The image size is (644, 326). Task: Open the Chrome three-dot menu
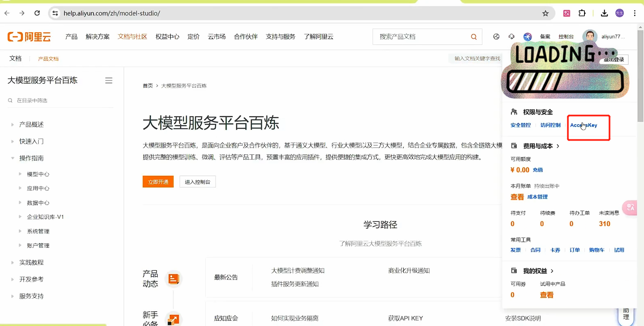(x=635, y=13)
